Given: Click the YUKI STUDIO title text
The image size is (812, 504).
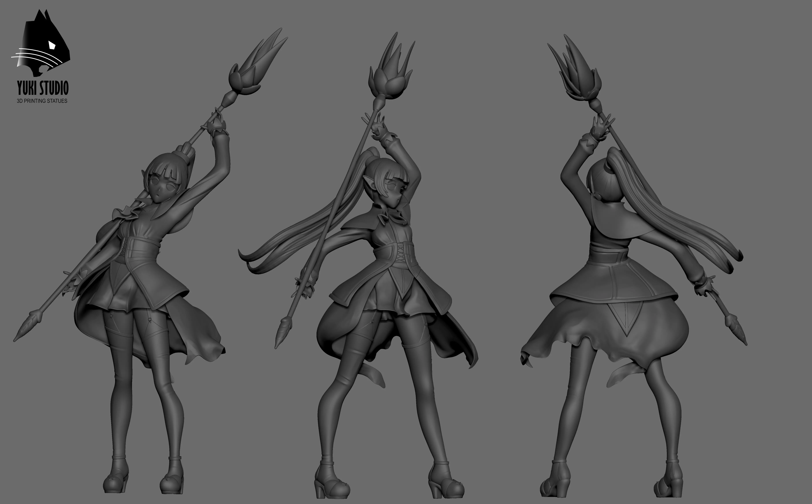Looking at the screenshot, I should tap(43, 88).
